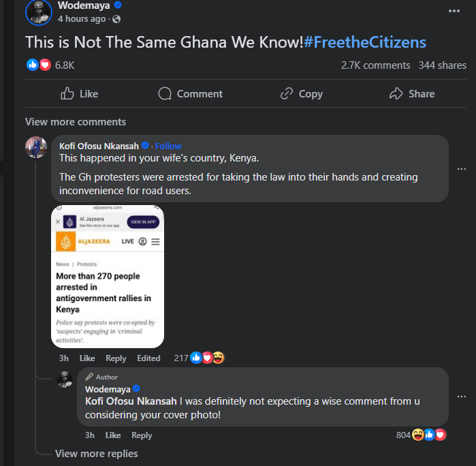
Task: Click Wodemaya's profile picture at top
Action: pos(38,12)
